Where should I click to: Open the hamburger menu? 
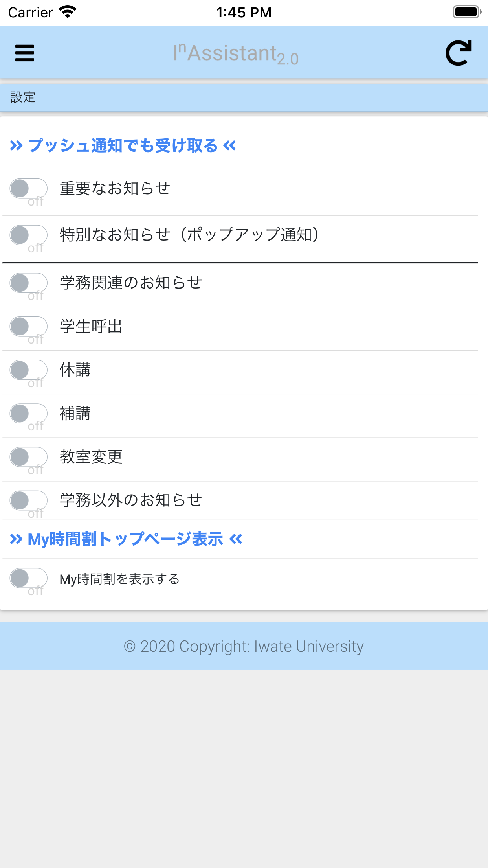tap(25, 53)
